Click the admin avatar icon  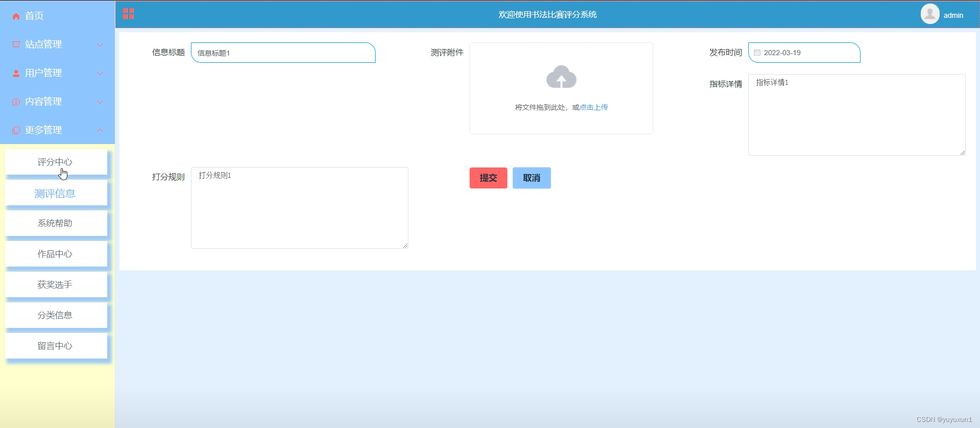click(930, 14)
